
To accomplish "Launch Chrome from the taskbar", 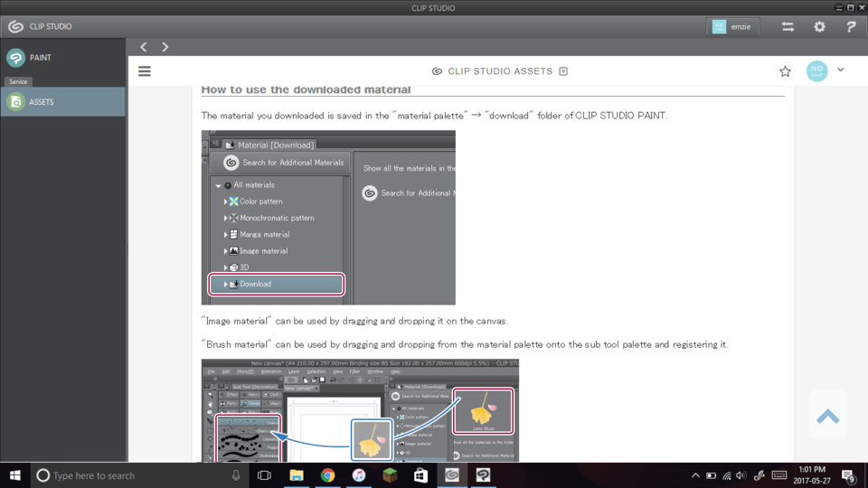I will click(327, 475).
